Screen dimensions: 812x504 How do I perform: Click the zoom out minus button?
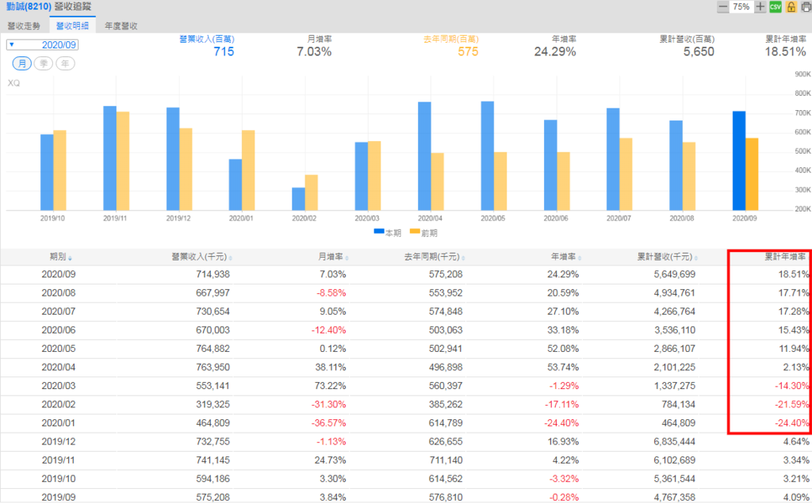(x=723, y=6)
